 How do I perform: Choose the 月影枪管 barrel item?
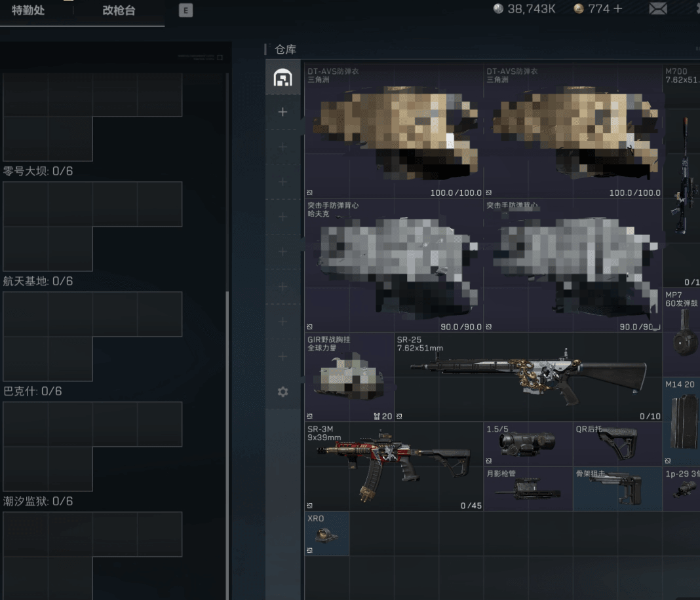pyautogui.click(x=528, y=489)
